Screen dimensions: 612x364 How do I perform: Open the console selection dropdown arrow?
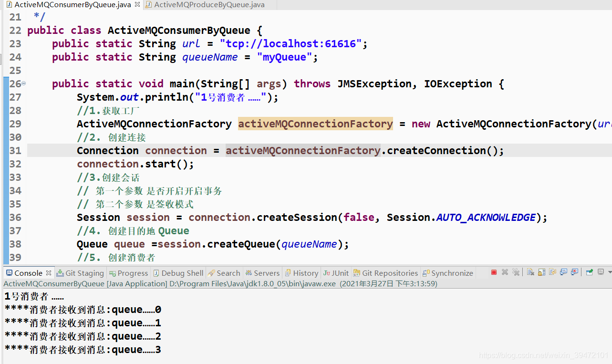[610, 272]
